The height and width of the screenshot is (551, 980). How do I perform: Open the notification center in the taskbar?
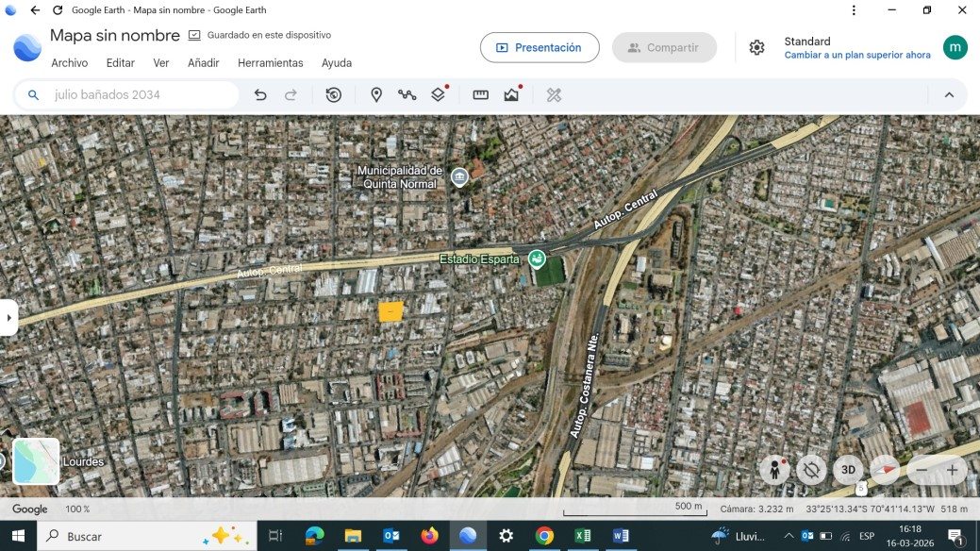pyautogui.click(x=955, y=536)
